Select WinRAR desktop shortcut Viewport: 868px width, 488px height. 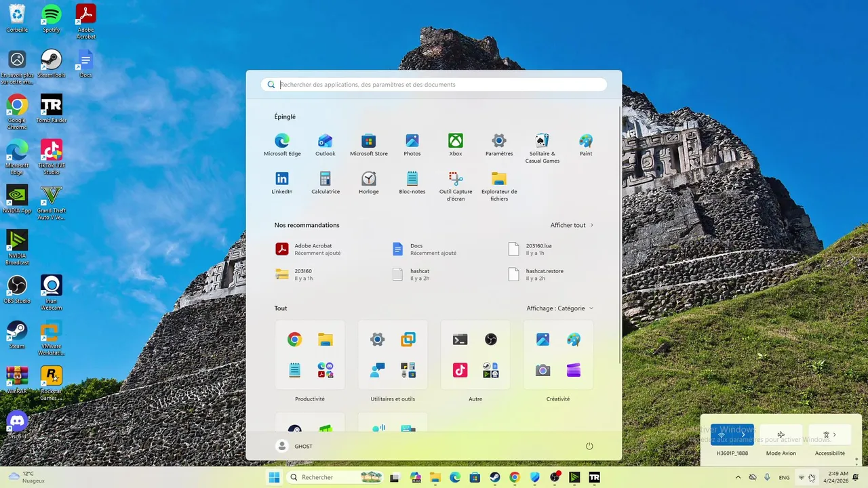tap(17, 380)
